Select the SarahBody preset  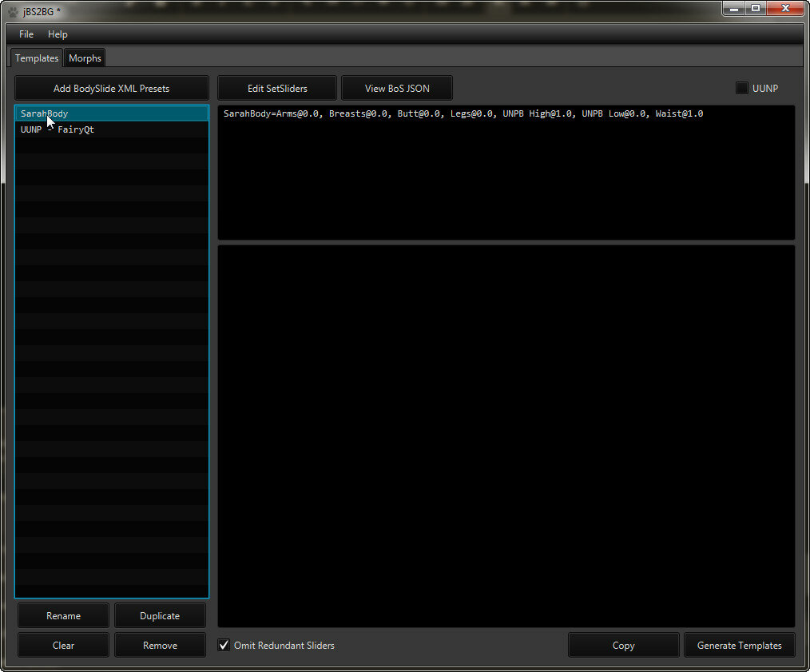112,113
